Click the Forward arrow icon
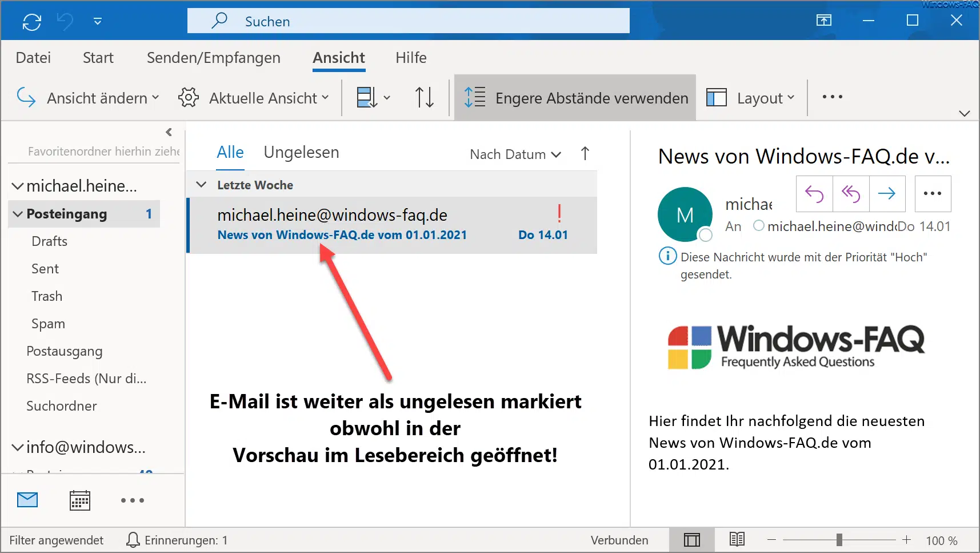This screenshot has width=980, height=553. (887, 194)
